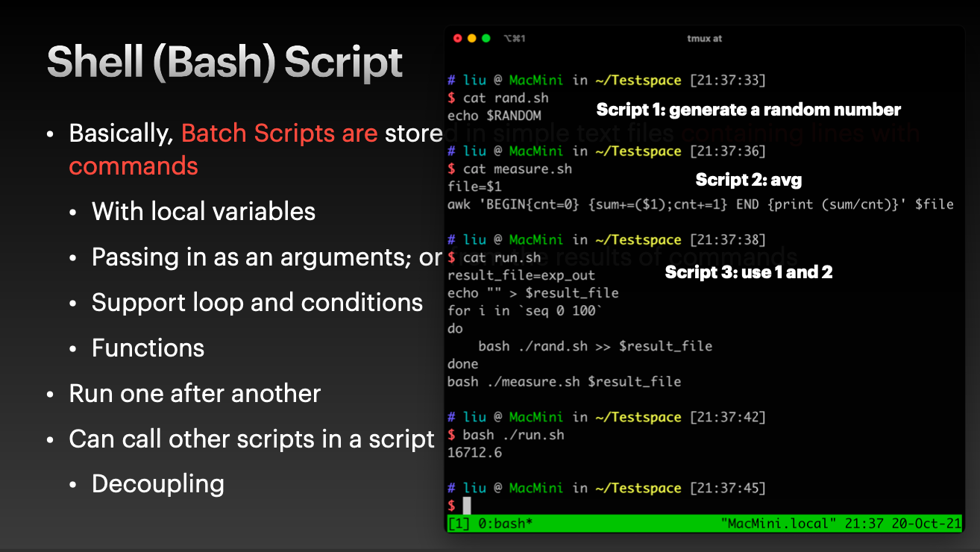
Task: Click 'bash ./measure.sh $result_file' line
Action: [564, 382]
